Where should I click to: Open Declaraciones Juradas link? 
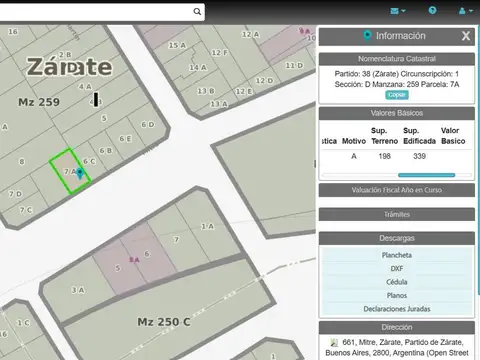pos(397,309)
